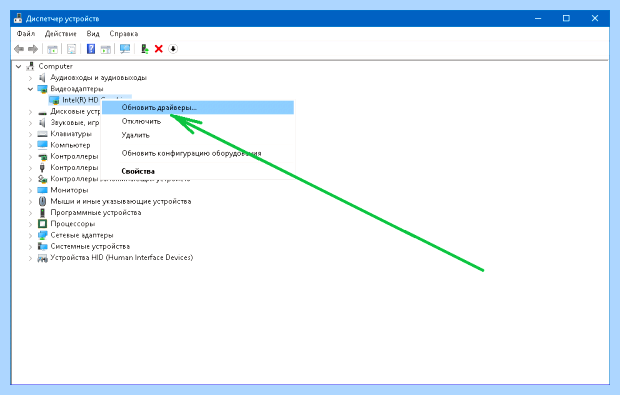The image size is (620, 395).
Task: Click the speaker icon beside Аудиовходы и аудиовыходы
Action: click(42, 77)
